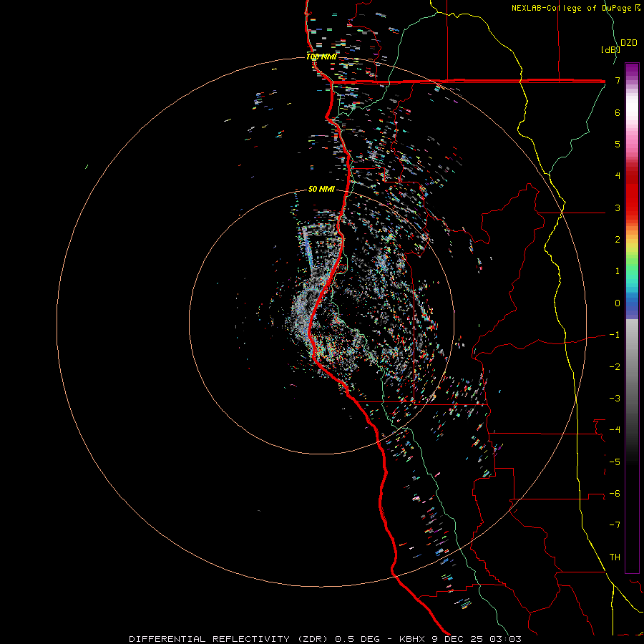644x644 pixels.
Task: Click the -2 value on the color scale
Action: [x=615, y=367]
